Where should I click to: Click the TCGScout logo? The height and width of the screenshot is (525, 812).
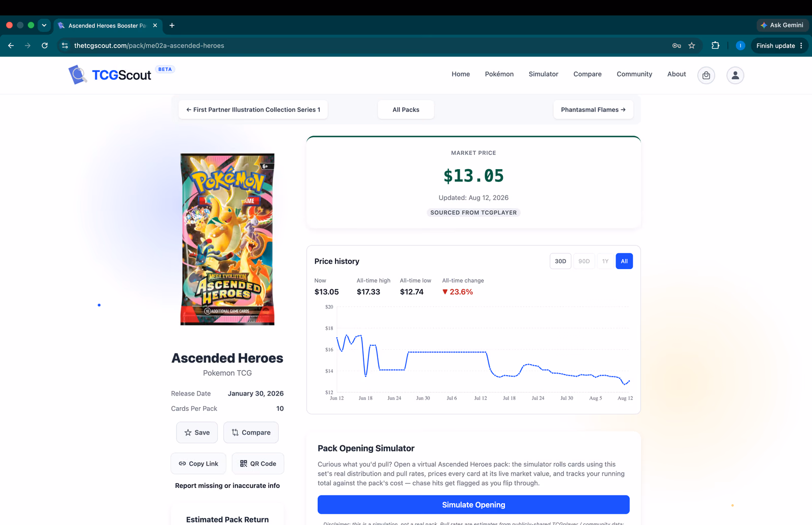[110, 75]
